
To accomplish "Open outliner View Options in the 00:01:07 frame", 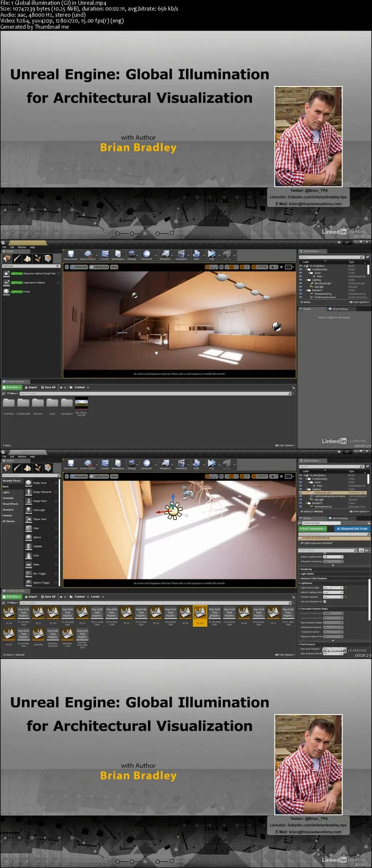I will click(x=359, y=302).
